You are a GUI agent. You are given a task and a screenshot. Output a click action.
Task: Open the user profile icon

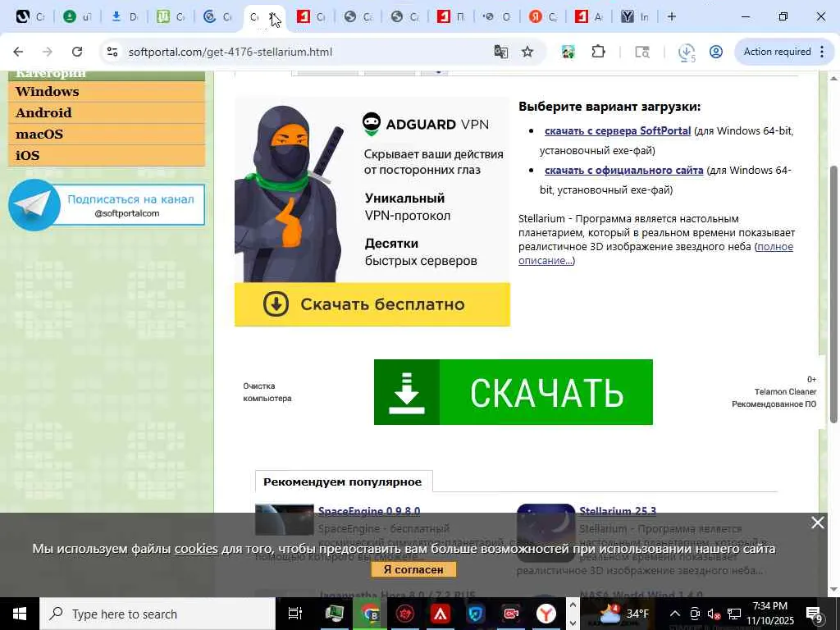click(715, 52)
